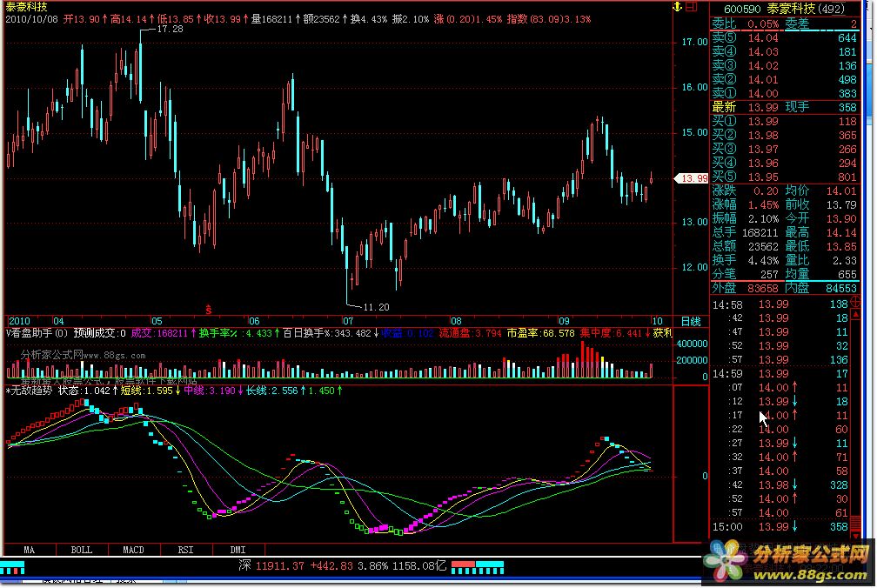Image resolution: width=877 pixels, height=588 pixels.
Task: Click the red $ marker below the candlestick chart
Action: 209,309
